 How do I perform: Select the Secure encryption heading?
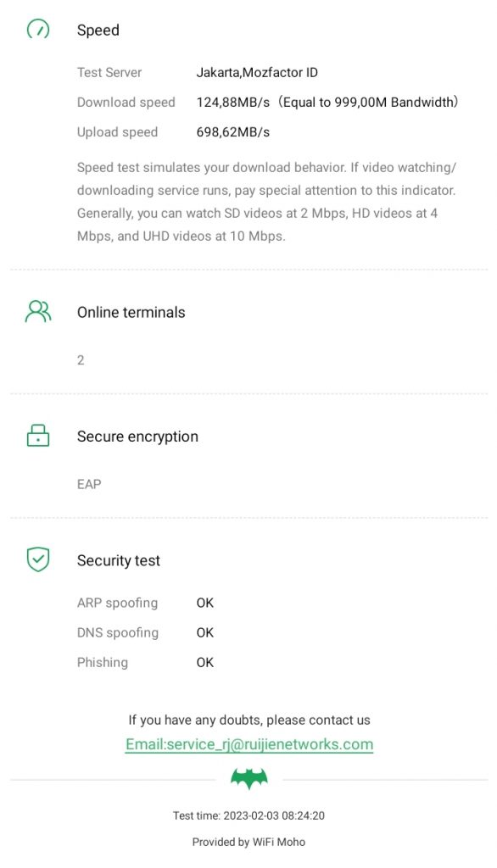(137, 437)
